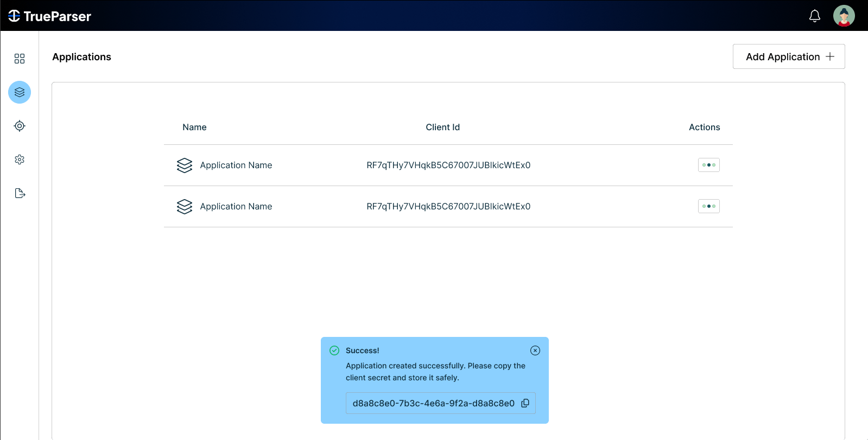Click the client secret field d8a8c8e0-7b3c
Screen dimensions: 868x440
pos(440,403)
